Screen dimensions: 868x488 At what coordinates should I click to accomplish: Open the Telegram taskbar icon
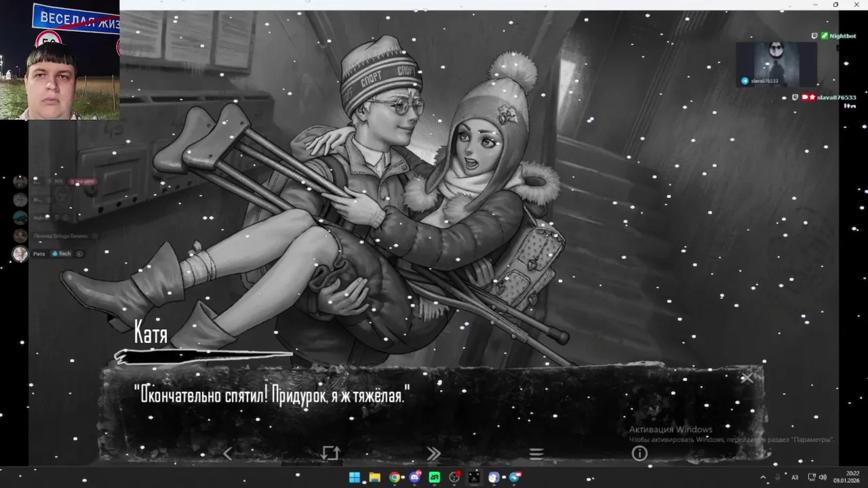click(x=515, y=477)
